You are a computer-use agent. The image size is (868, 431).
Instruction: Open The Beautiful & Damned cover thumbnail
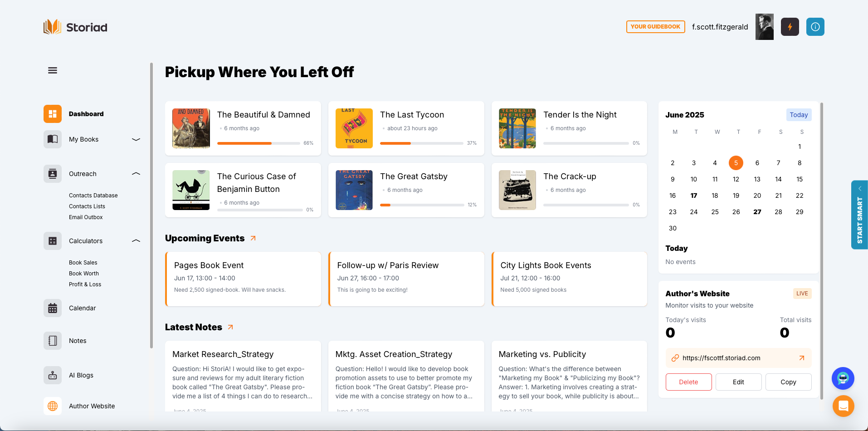191,128
